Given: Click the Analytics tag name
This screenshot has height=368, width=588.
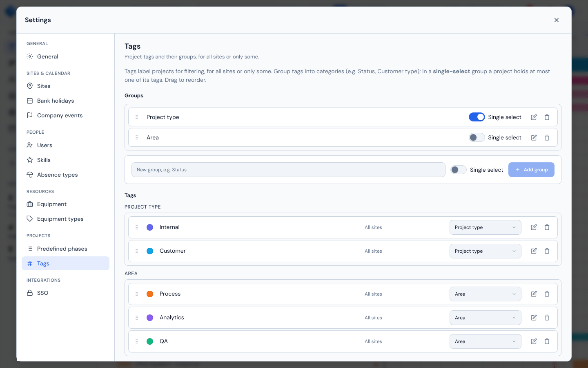Looking at the screenshot, I should [x=172, y=318].
